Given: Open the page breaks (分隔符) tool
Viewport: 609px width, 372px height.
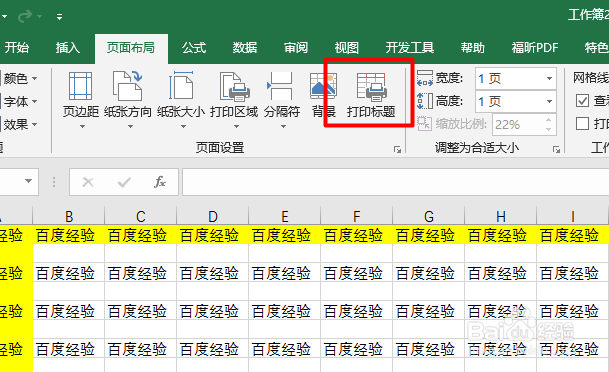Looking at the screenshot, I should tap(282, 100).
